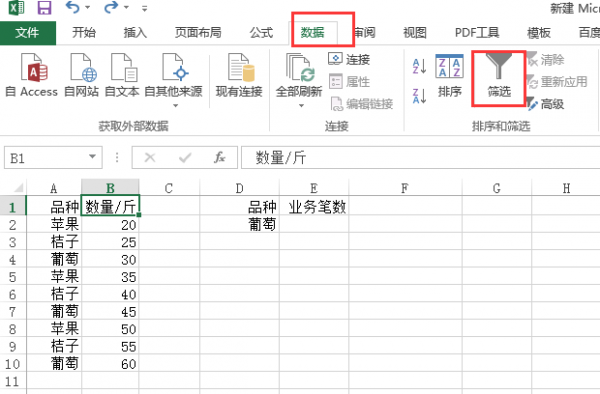The image size is (600, 394).
Task: Sort ascending A to Z
Action: pos(419,66)
